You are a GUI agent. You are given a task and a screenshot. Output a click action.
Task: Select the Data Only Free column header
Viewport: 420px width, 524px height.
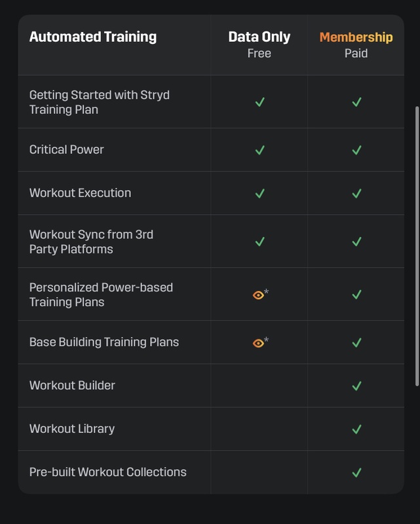(x=259, y=45)
